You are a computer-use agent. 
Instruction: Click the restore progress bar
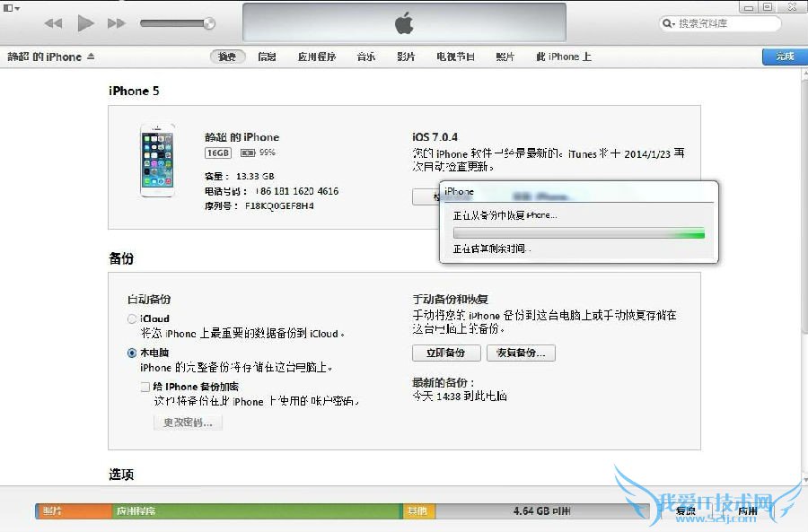click(x=579, y=233)
